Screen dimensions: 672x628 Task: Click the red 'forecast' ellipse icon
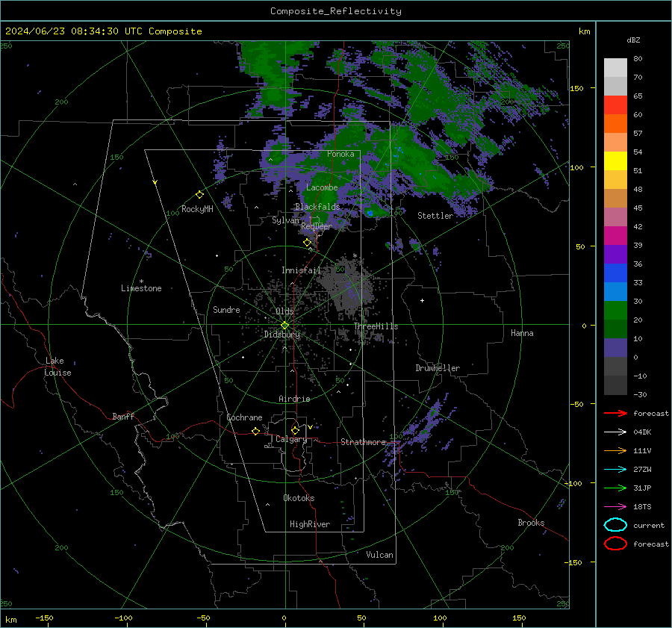(615, 544)
